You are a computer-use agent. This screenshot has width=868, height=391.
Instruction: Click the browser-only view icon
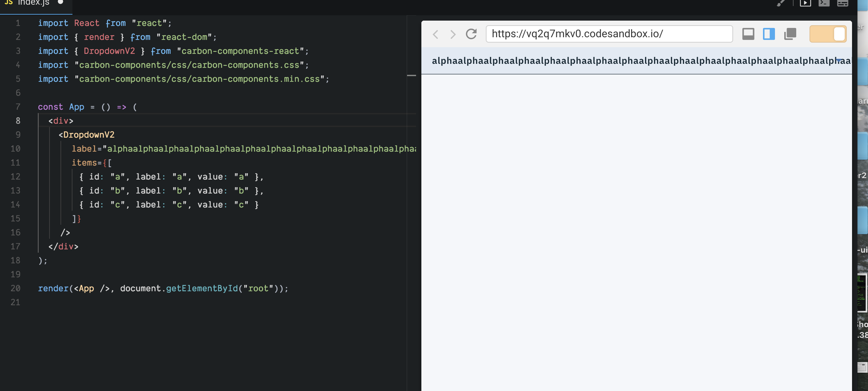[748, 34]
